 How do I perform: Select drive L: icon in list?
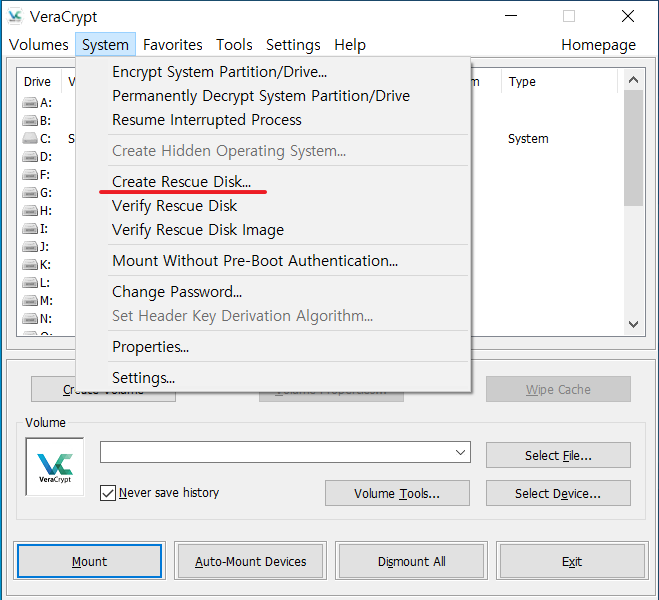(30, 282)
